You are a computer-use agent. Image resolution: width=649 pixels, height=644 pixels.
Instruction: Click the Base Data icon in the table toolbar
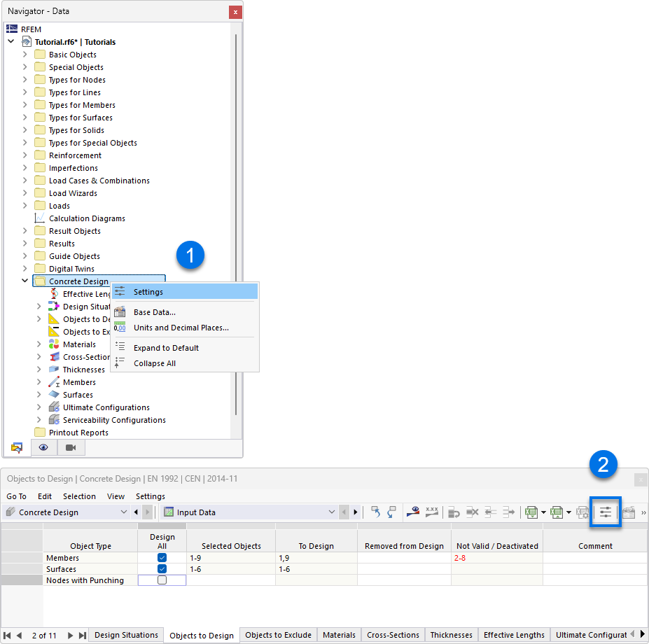point(628,512)
